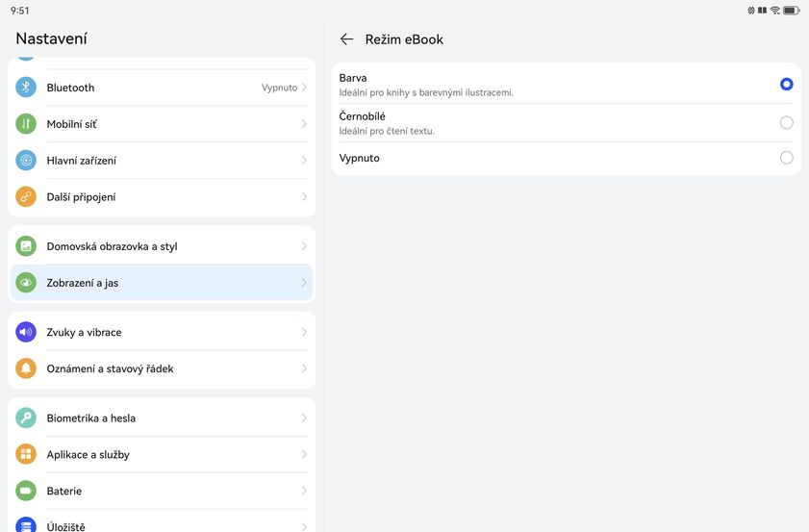Image resolution: width=809 pixels, height=532 pixels.
Task: Select the Černobílé radio button
Action: [x=786, y=122]
